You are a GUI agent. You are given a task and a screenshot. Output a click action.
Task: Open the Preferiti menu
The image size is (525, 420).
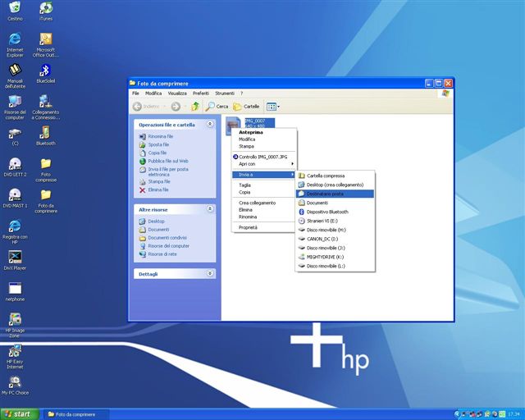coord(200,94)
